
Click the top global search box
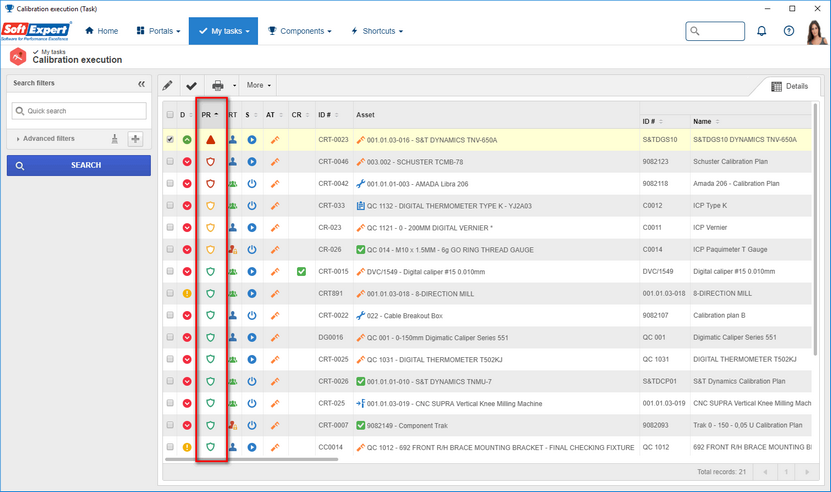pyautogui.click(x=715, y=31)
